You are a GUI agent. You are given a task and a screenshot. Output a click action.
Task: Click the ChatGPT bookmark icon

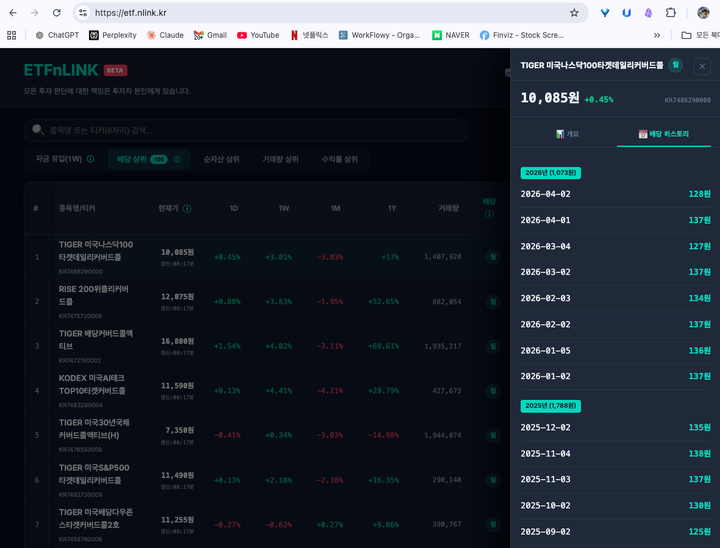pos(40,35)
